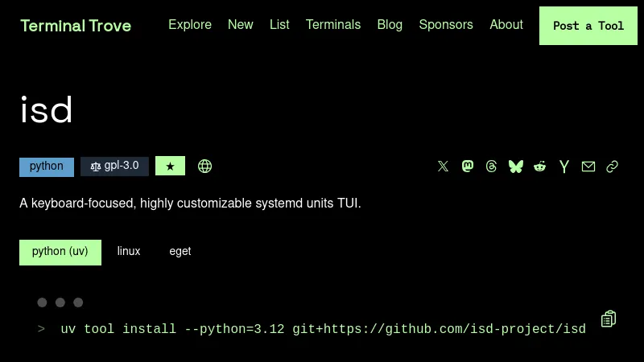
Task: Share on Hacker News Y icon
Action: [564, 167]
